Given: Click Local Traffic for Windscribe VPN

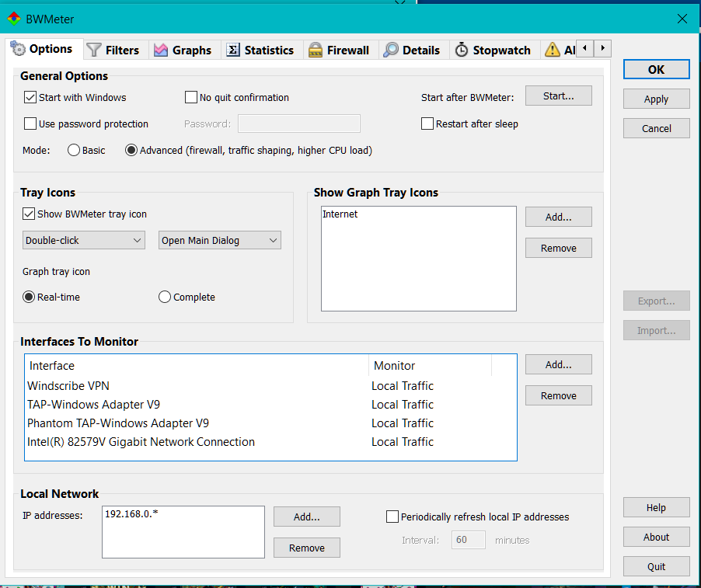Looking at the screenshot, I should pyautogui.click(x=403, y=385).
